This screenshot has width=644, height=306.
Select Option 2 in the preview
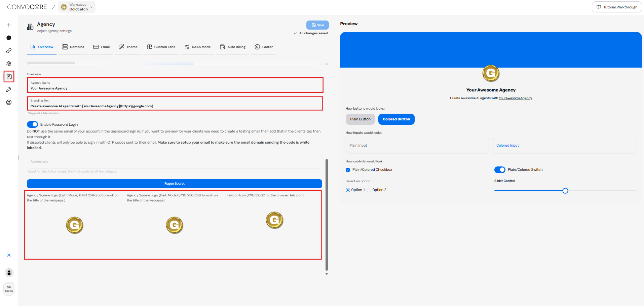tap(369, 190)
